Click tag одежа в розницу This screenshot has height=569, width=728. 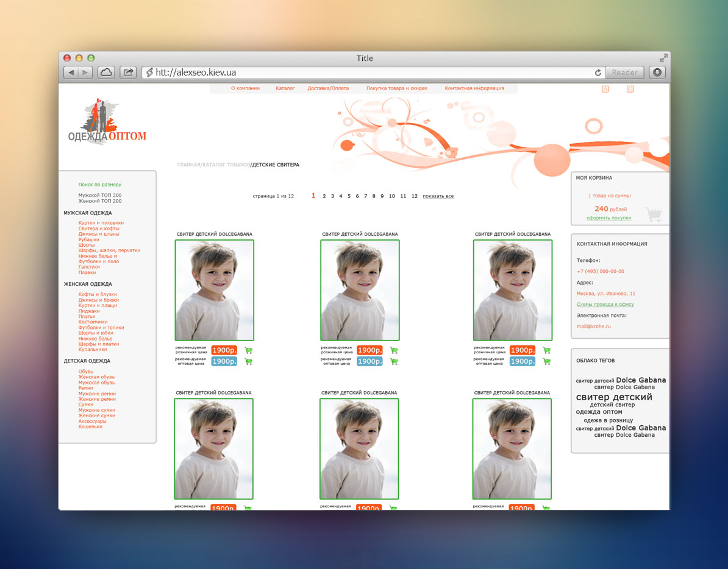click(x=608, y=420)
